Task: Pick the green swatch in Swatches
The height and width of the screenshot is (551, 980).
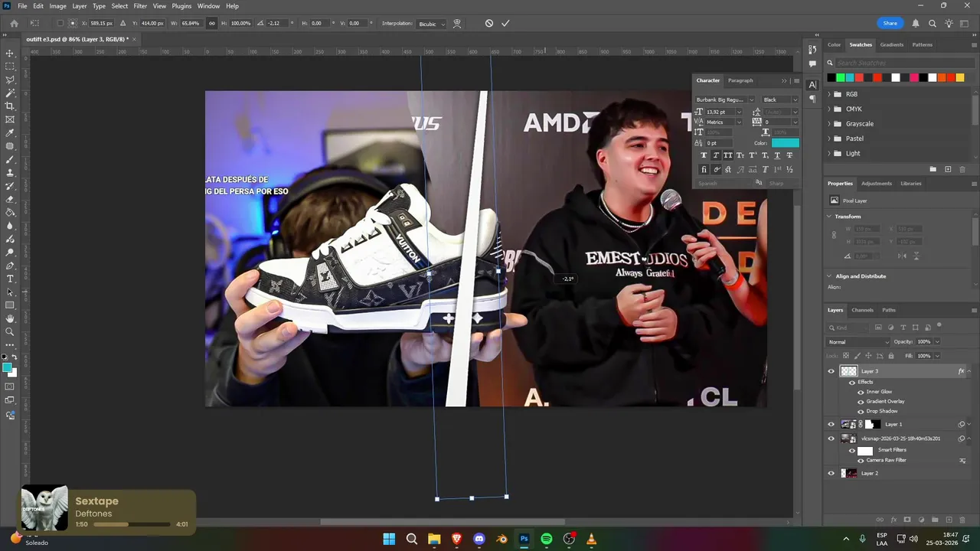Action: [841, 77]
